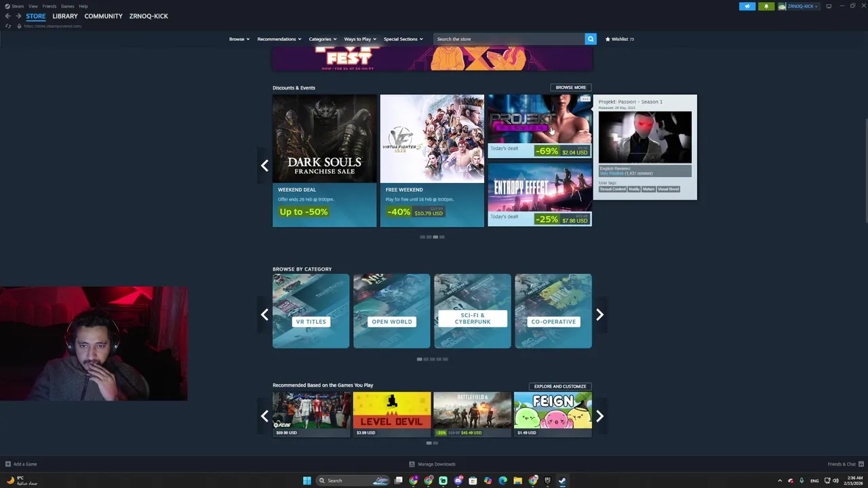
Task: Open the EA FC 26 game capsule
Action: point(311,414)
